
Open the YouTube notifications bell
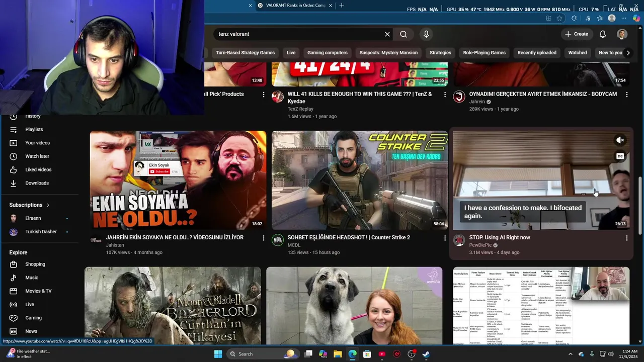pos(603,34)
